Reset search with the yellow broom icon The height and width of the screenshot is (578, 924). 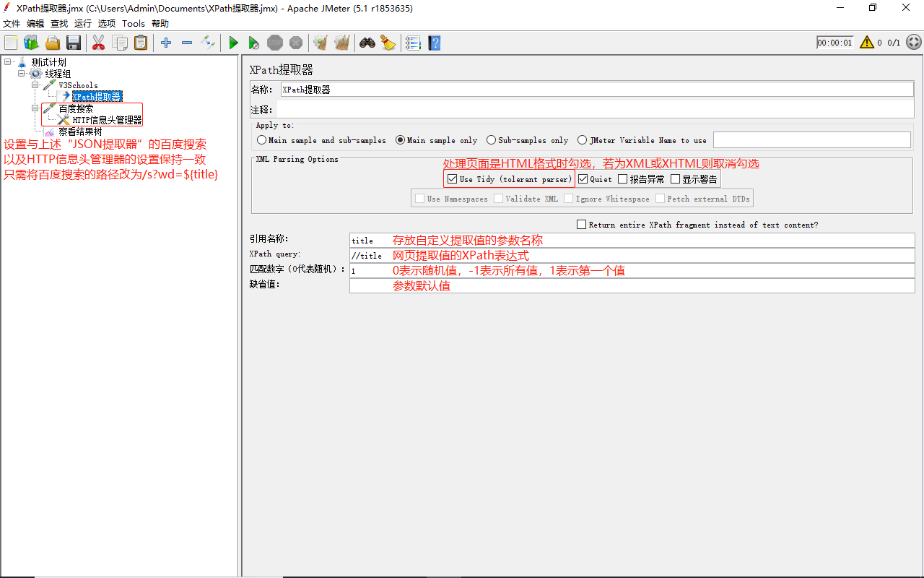(x=388, y=43)
